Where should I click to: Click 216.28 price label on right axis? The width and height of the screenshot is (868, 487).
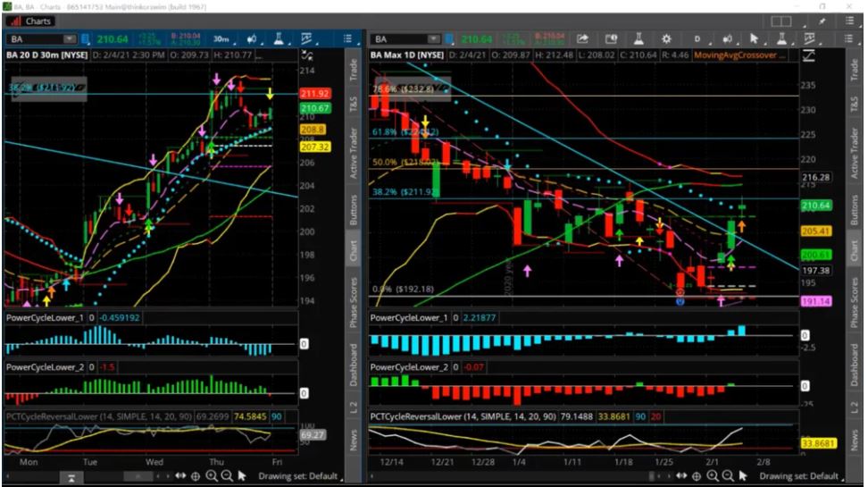[816, 177]
